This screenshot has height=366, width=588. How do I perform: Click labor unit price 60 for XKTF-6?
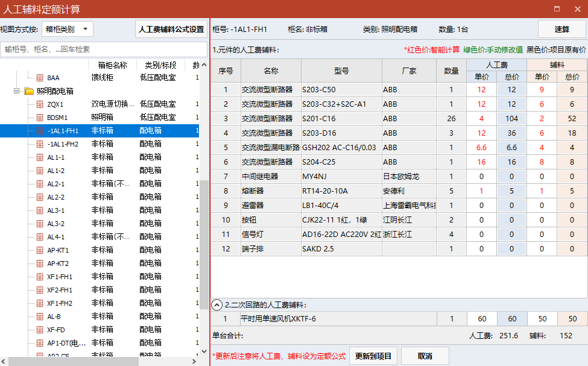pos(482,319)
